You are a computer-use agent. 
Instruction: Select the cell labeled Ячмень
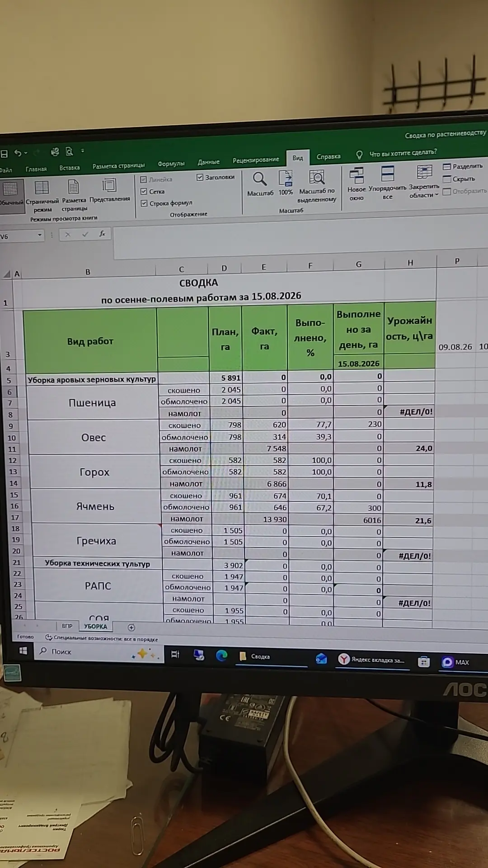pos(95,507)
